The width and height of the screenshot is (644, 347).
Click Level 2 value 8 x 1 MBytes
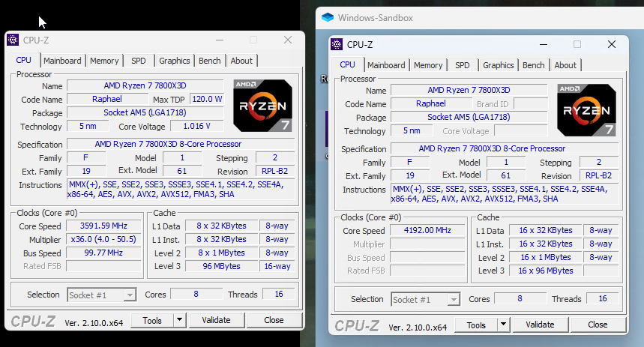(x=221, y=253)
